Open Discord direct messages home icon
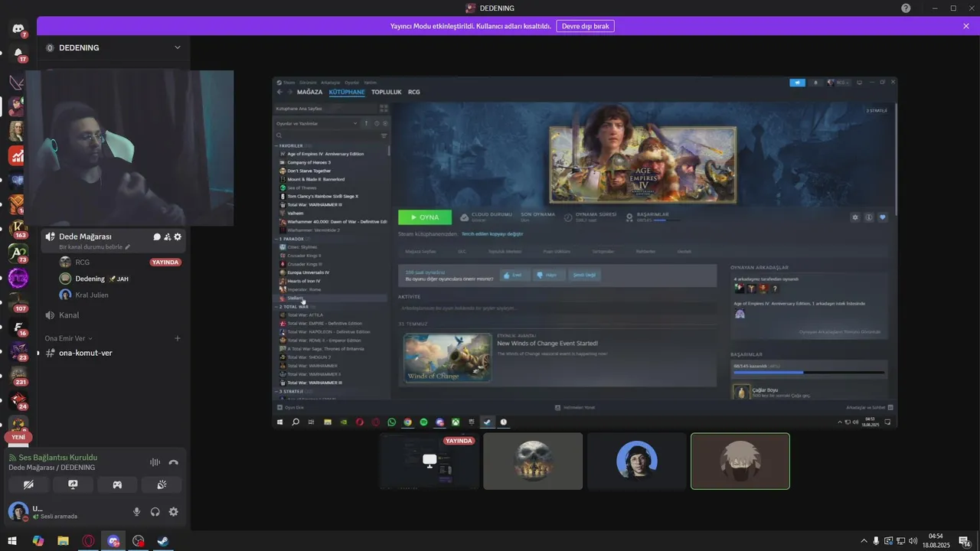The width and height of the screenshot is (980, 551). [18, 29]
